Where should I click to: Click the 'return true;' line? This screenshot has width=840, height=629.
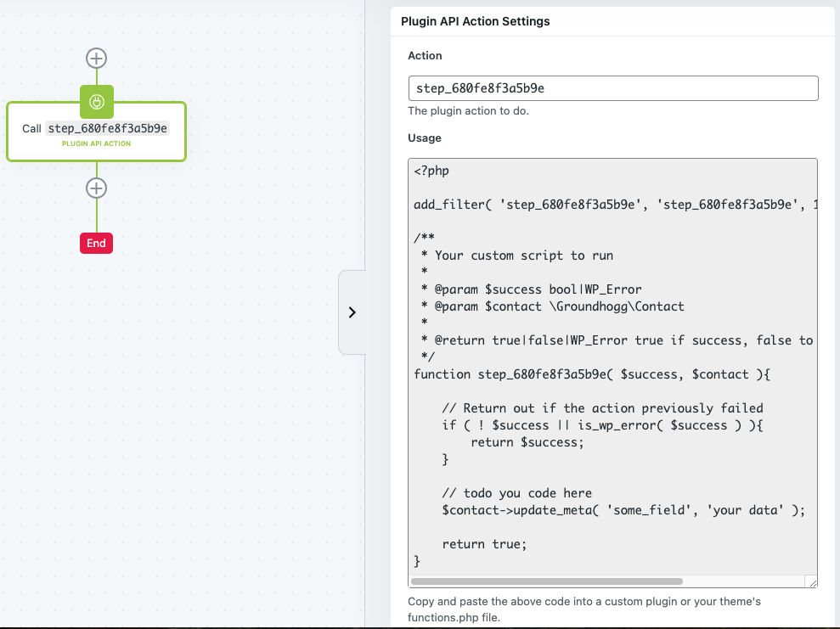(x=484, y=544)
